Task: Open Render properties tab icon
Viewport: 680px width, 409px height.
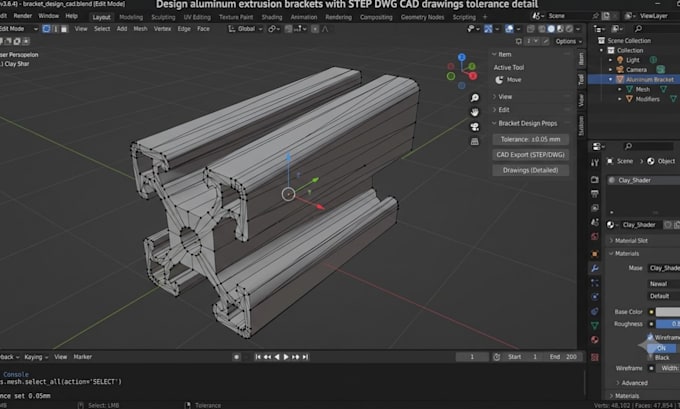Action: coord(595,180)
